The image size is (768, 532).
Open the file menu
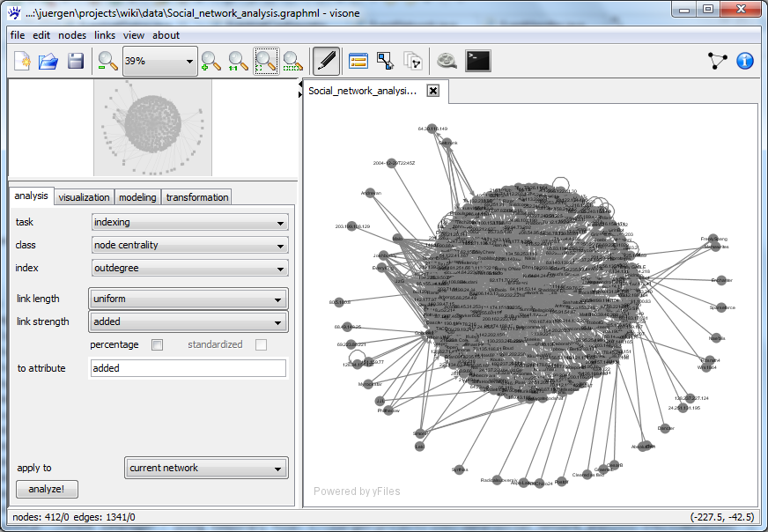pyautogui.click(x=18, y=35)
